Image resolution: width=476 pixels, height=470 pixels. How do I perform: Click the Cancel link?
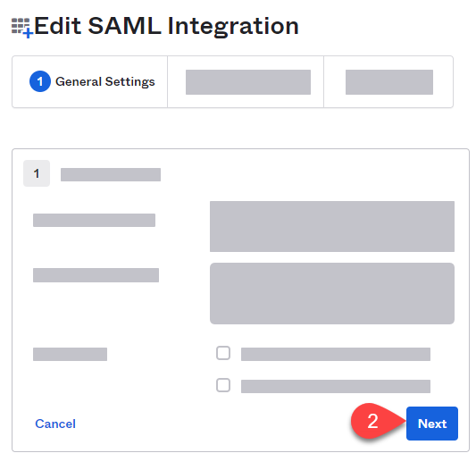tap(55, 424)
